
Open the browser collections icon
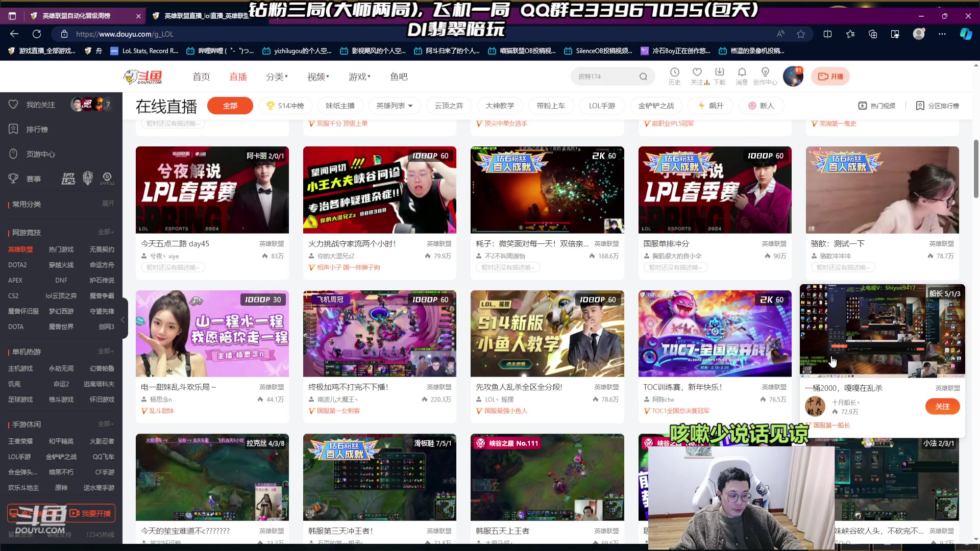[872, 34]
